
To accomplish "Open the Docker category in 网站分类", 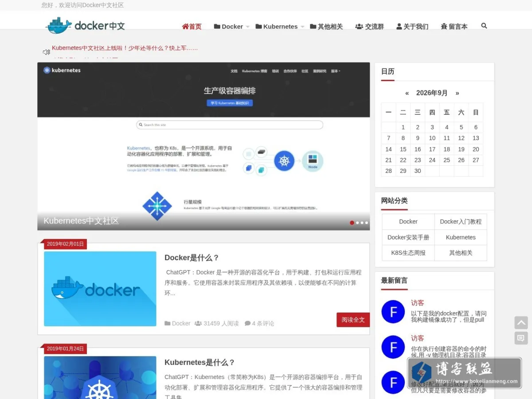I will tap(408, 222).
